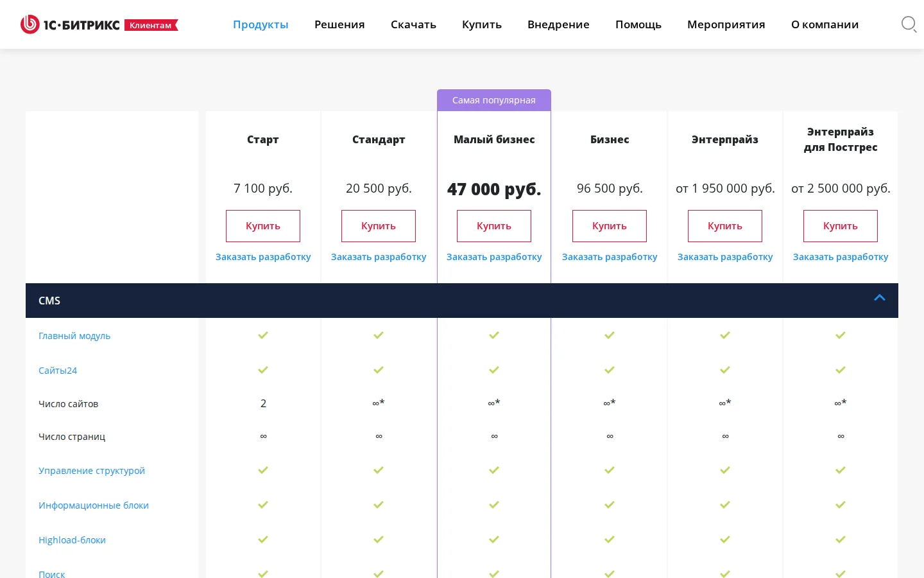Click the 96 500 руб. price

coord(610,188)
